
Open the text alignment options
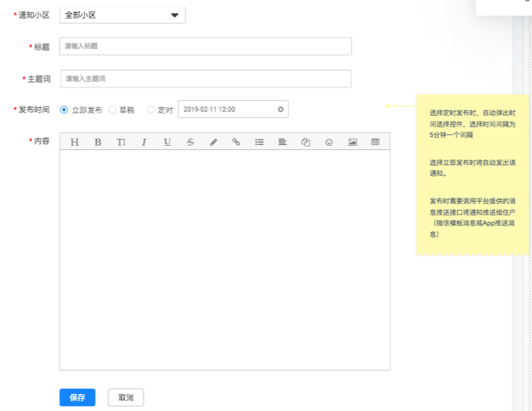point(283,142)
